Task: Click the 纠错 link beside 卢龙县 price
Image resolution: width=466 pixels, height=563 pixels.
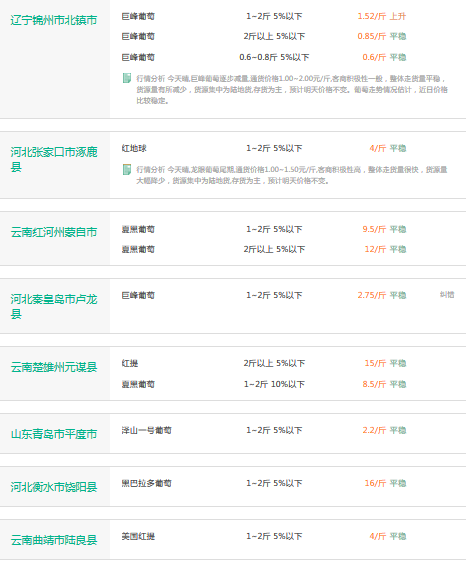Action: (x=447, y=295)
